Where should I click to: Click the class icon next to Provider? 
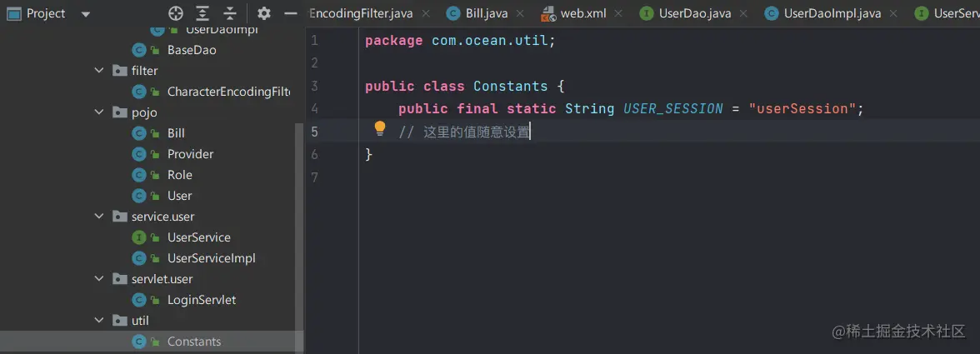[x=138, y=153]
